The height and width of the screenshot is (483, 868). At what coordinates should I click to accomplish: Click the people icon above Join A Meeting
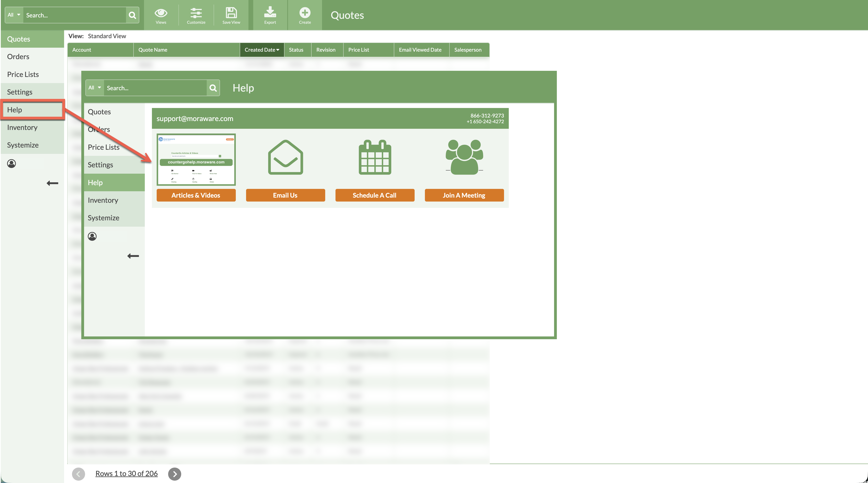click(464, 157)
